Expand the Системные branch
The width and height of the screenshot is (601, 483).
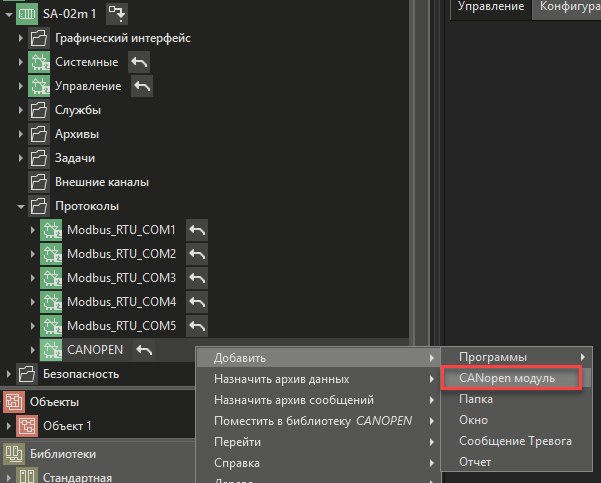(21, 62)
